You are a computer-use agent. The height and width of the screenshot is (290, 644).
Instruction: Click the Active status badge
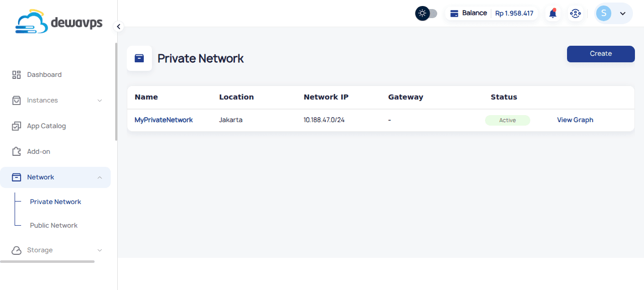pyautogui.click(x=507, y=120)
